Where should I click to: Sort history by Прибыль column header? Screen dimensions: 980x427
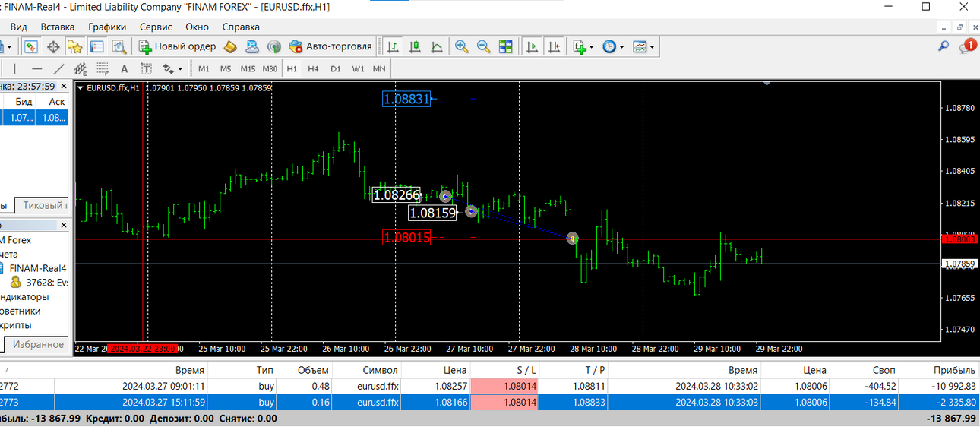tap(941, 370)
